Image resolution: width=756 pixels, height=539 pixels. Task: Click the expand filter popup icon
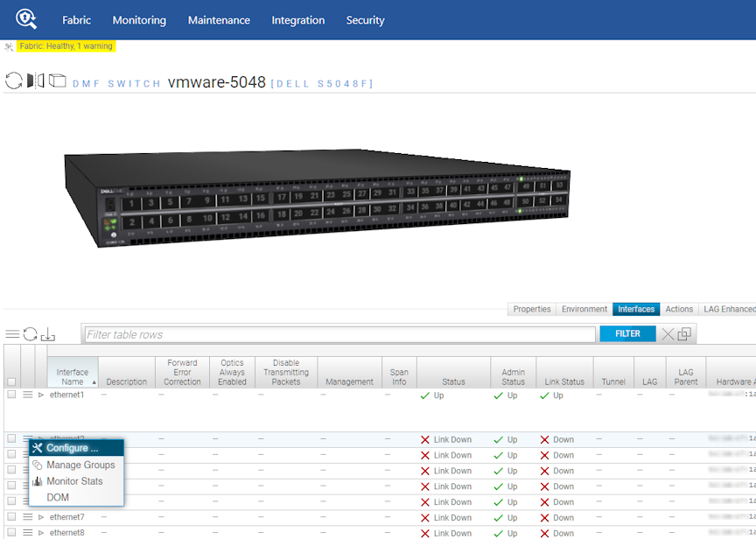tap(684, 333)
